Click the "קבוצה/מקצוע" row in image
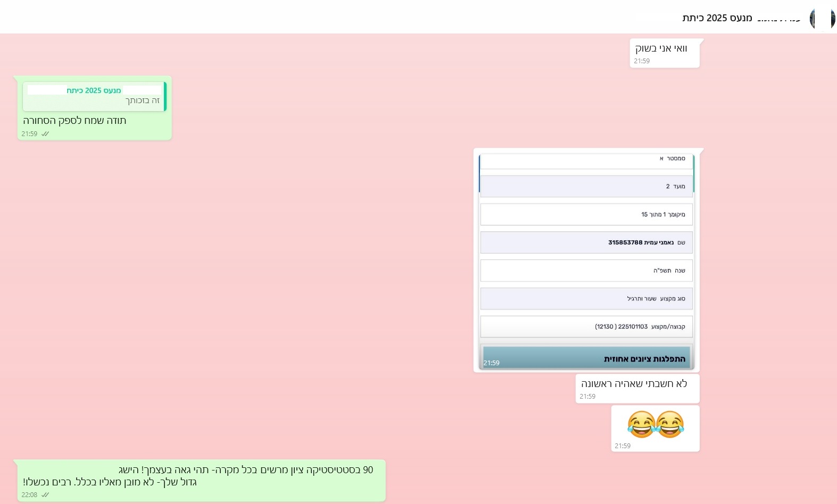The height and width of the screenshot is (504, 837). pyautogui.click(x=586, y=326)
